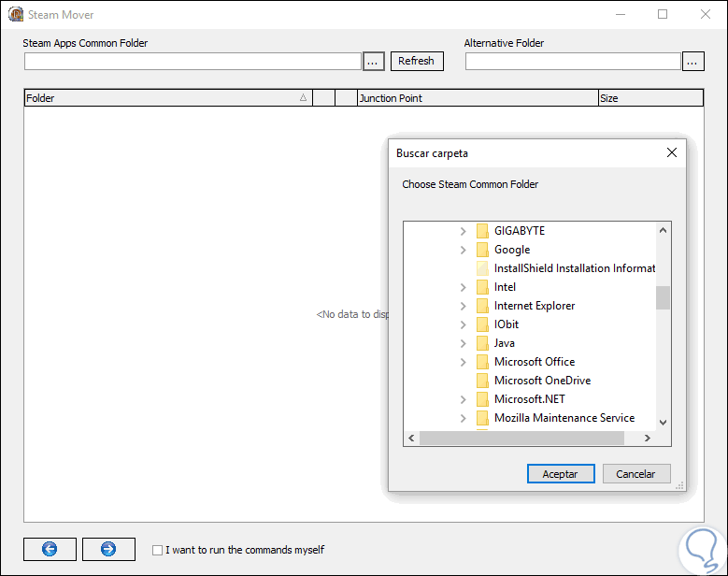This screenshot has width=728, height=576.
Task: Click the Google folder icon
Action: (482, 250)
